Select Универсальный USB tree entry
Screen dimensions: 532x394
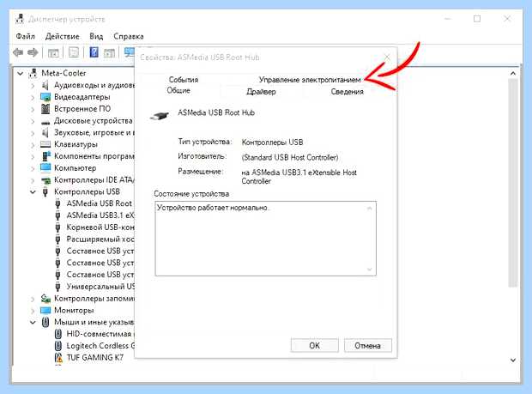(x=100, y=287)
